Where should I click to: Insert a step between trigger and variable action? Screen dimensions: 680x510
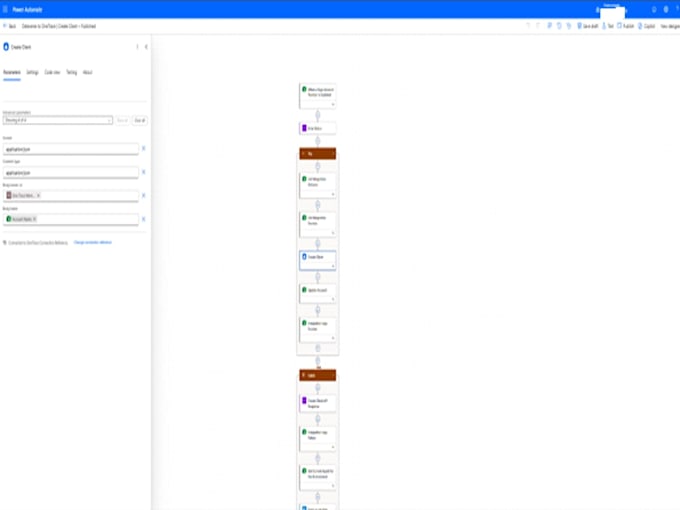point(317,115)
